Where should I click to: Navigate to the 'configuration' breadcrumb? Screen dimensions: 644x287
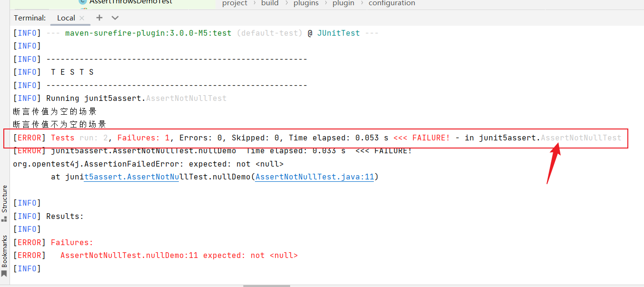click(x=391, y=3)
